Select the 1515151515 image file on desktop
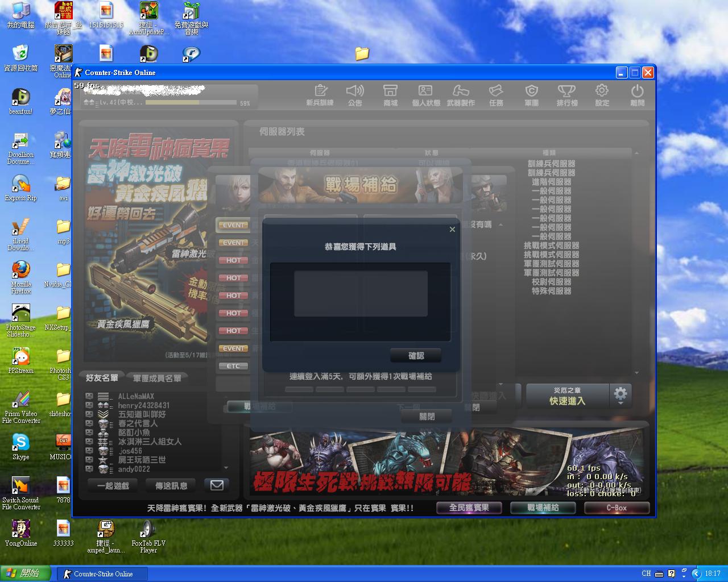Image resolution: width=728 pixels, height=582 pixels. tap(106, 15)
